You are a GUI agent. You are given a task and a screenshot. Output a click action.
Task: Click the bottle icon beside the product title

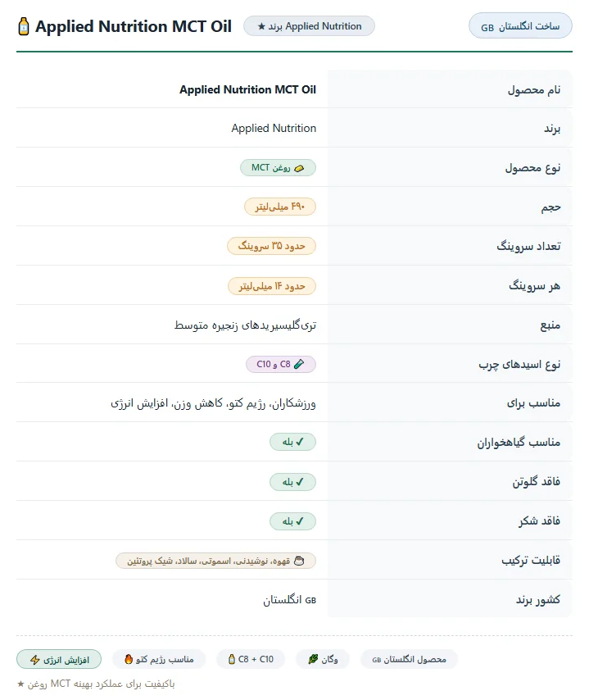coord(23,26)
